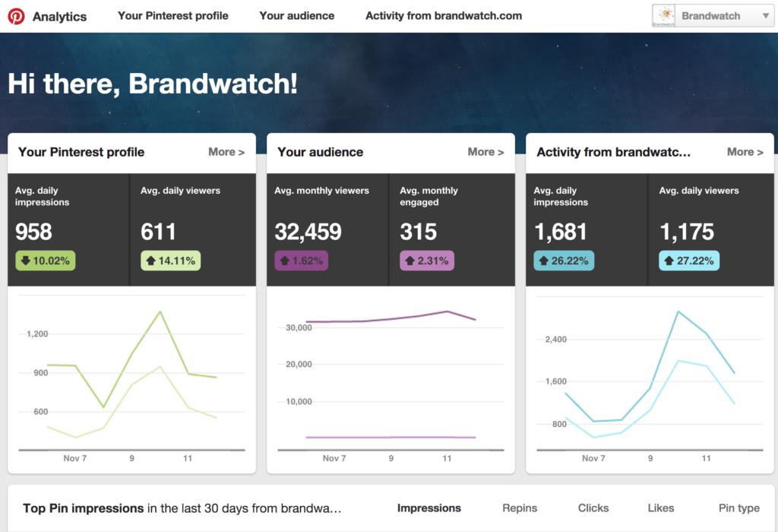778x532 pixels.
Task: Select the Impressions view below Top Pin impressions
Action: click(429, 508)
